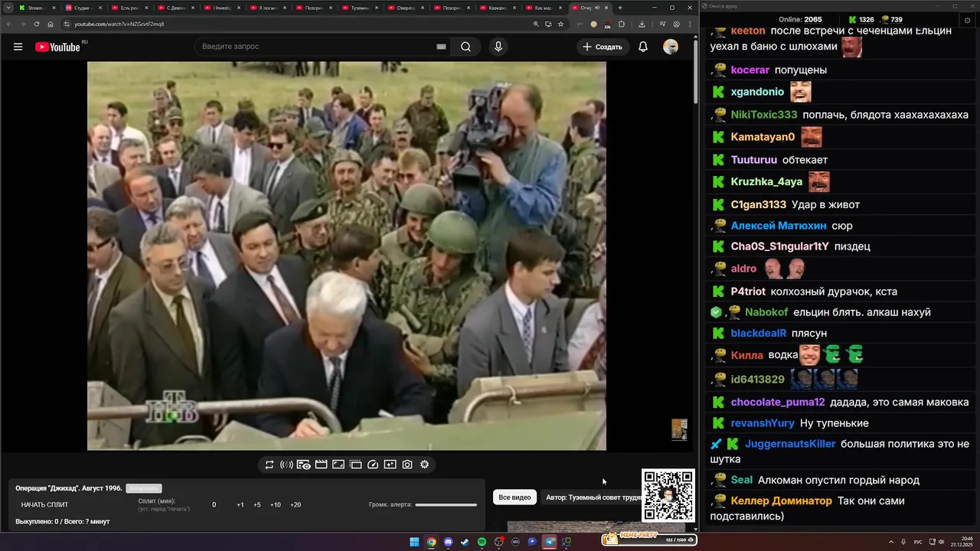Click chat user 'chocolate_puma12'
980x551 pixels.
pos(778,403)
